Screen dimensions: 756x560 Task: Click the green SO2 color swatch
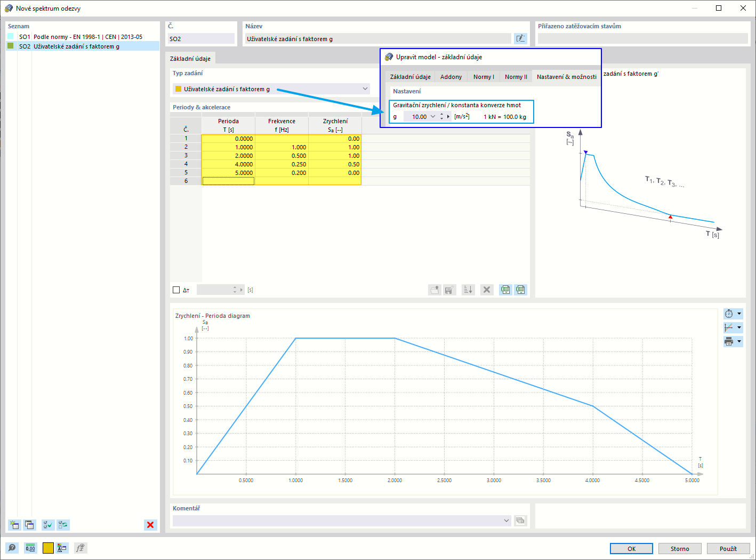[x=11, y=46]
